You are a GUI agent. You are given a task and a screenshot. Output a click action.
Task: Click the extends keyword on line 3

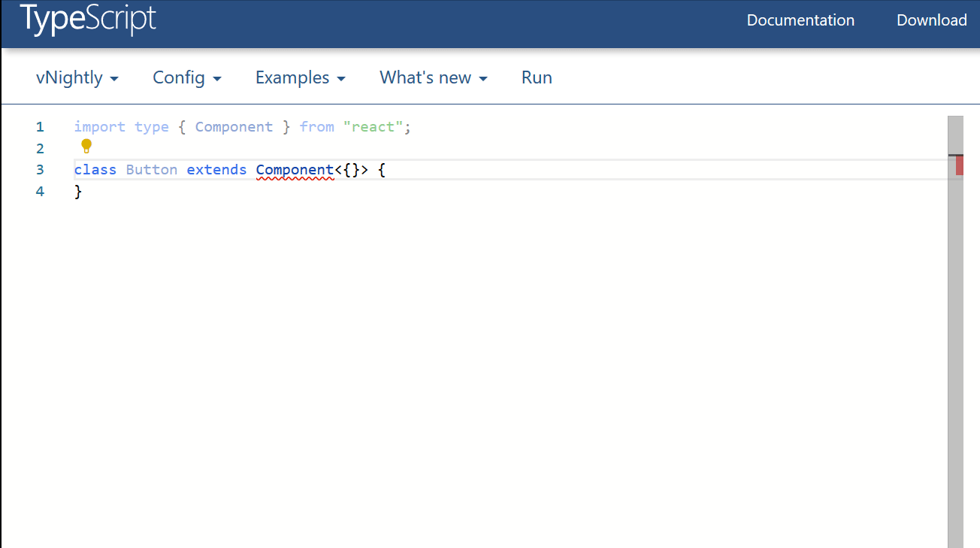tap(216, 170)
